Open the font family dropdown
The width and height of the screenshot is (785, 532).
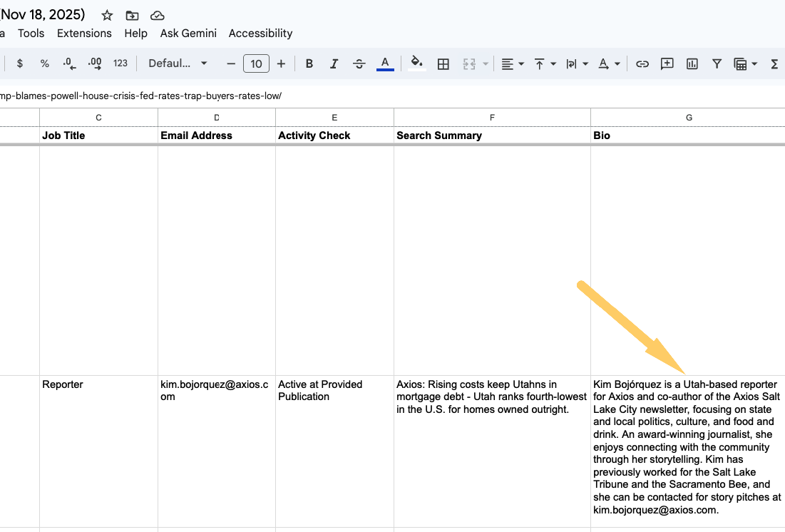[178, 63]
